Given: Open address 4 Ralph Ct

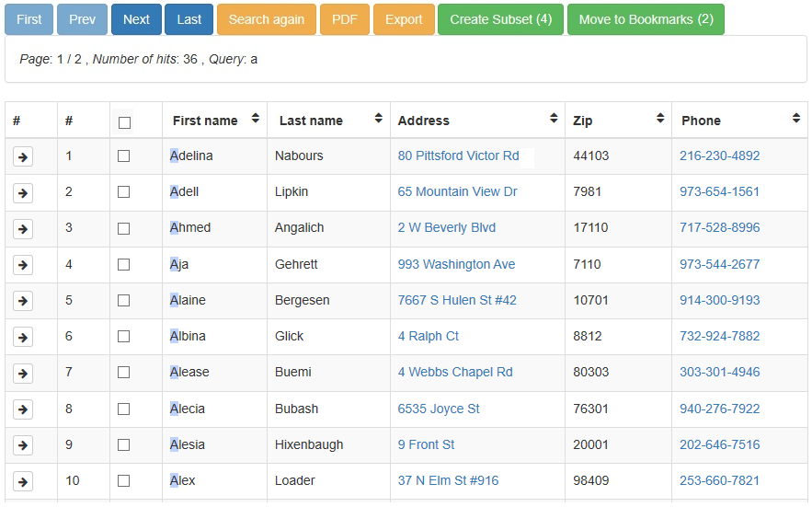Looking at the screenshot, I should pyautogui.click(x=429, y=336).
